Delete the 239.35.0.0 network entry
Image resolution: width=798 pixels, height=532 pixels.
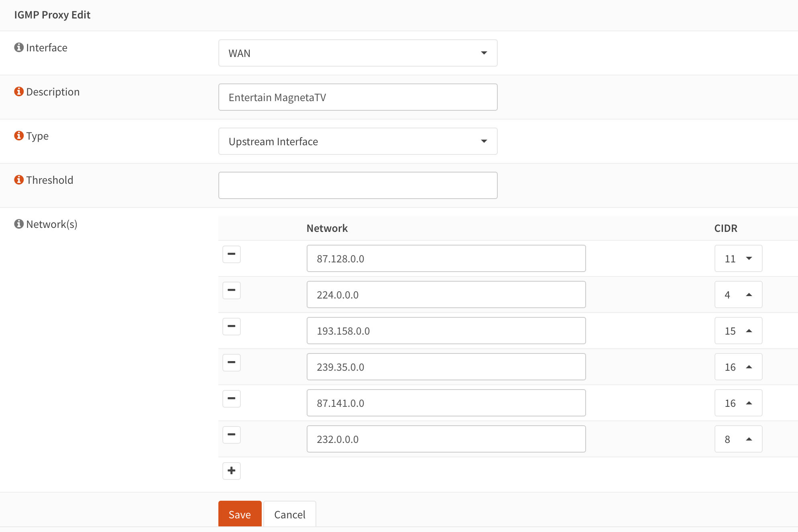[232, 363]
